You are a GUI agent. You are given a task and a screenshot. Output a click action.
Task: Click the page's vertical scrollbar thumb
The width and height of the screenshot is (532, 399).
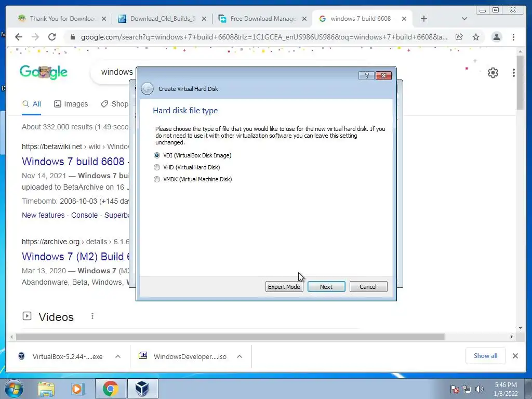[x=521, y=83]
